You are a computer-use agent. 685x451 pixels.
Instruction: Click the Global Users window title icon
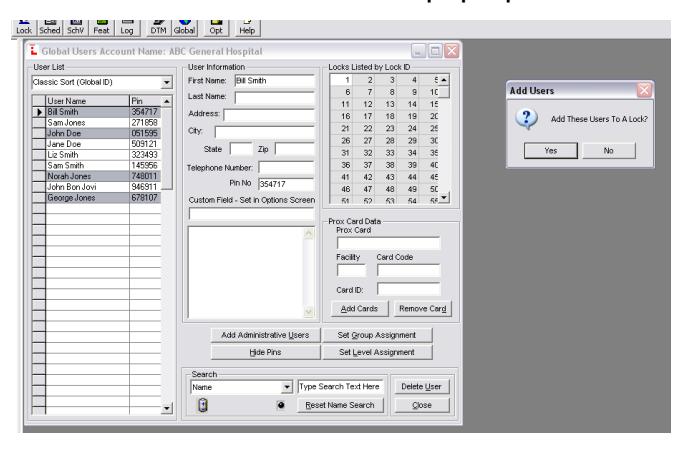tap(33, 51)
